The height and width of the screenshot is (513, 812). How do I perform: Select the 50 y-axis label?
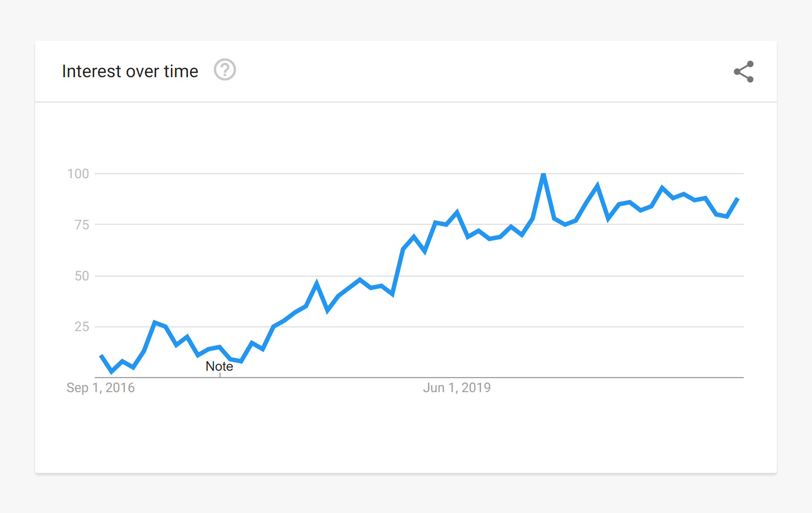point(82,276)
